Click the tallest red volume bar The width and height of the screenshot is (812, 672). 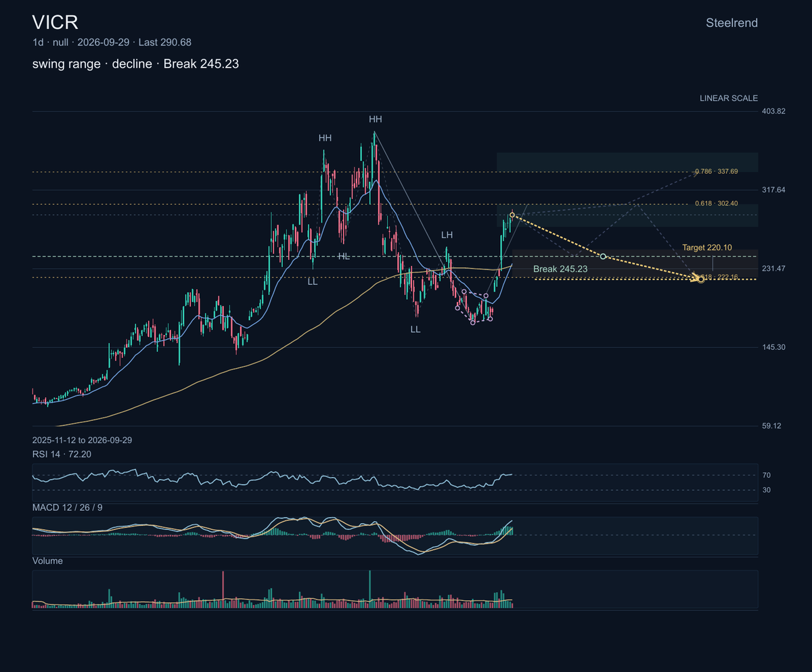coord(223,589)
